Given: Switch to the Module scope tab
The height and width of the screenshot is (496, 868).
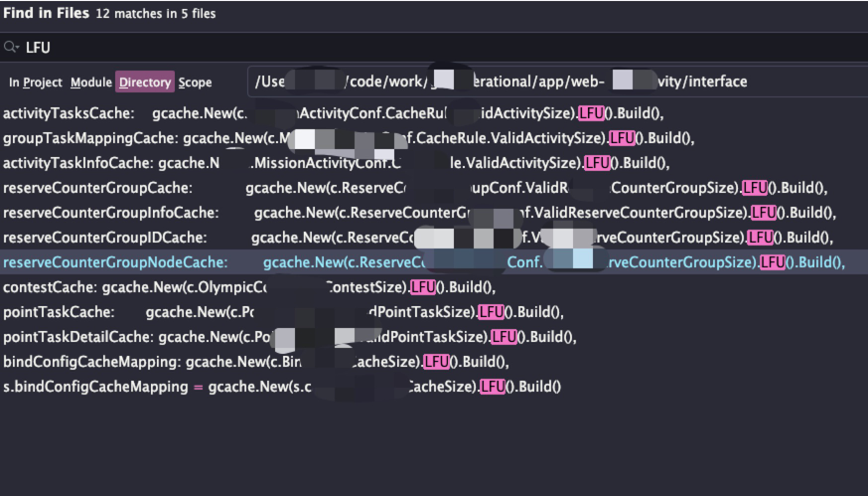Looking at the screenshot, I should pyautogui.click(x=91, y=83).
